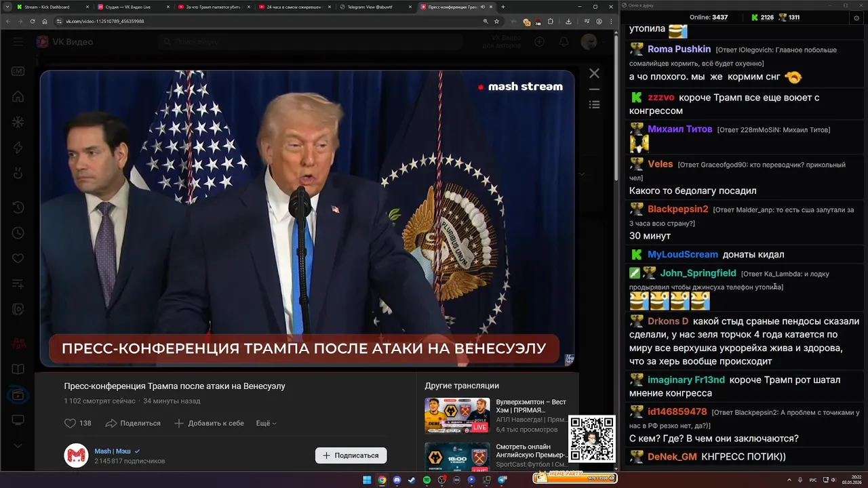Click the QR code overlay
Image resolution: width=868 pixels, height=488 pixels.
(592, 439)
